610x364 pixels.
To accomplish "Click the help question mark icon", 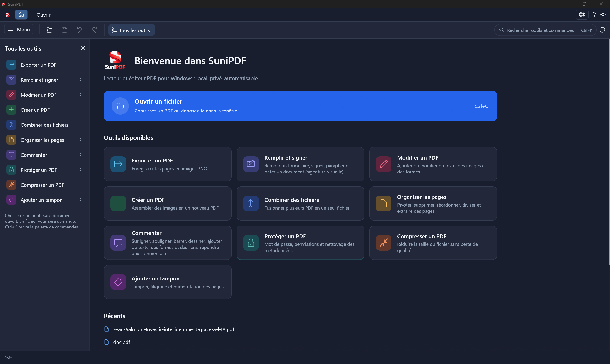I will pos(594,15).
